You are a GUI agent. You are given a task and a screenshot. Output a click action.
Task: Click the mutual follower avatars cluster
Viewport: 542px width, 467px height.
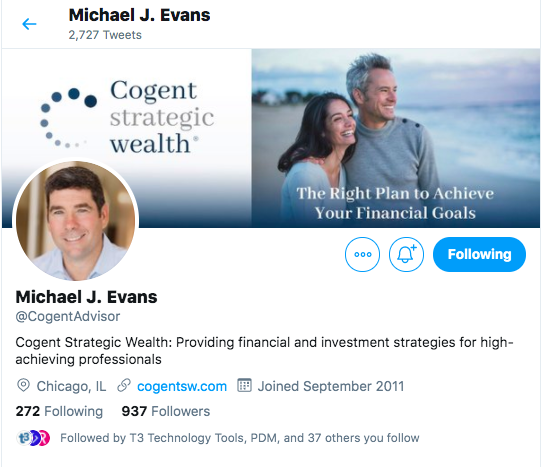(x=34, y=438)
